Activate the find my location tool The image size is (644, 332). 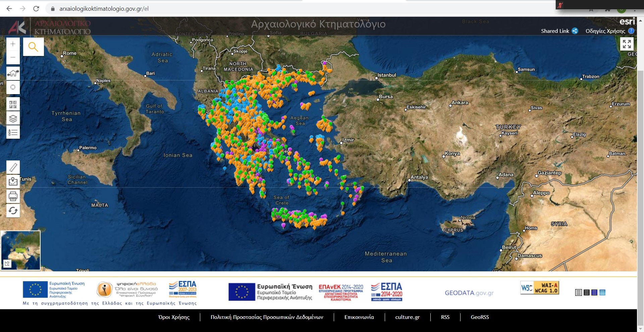click(13, 87)
